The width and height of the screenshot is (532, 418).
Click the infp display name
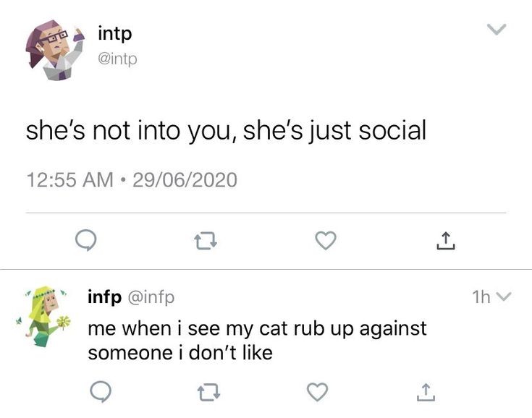(104, 297)
